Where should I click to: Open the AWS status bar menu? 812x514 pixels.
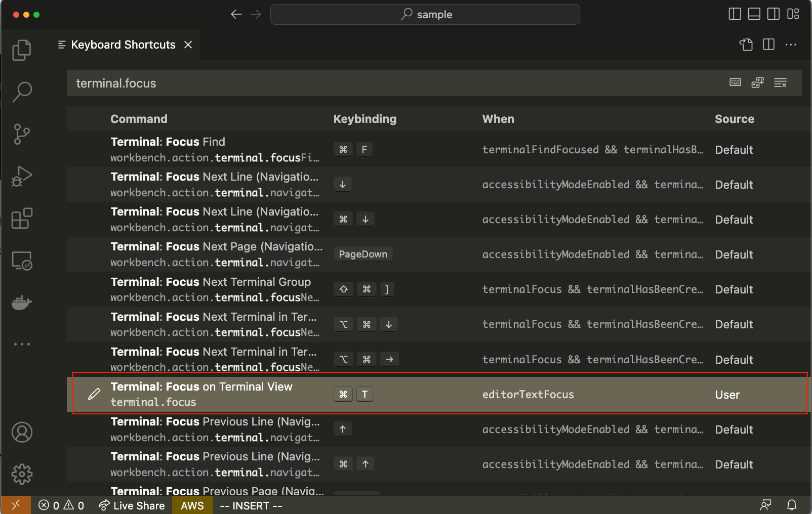(192, 505)
